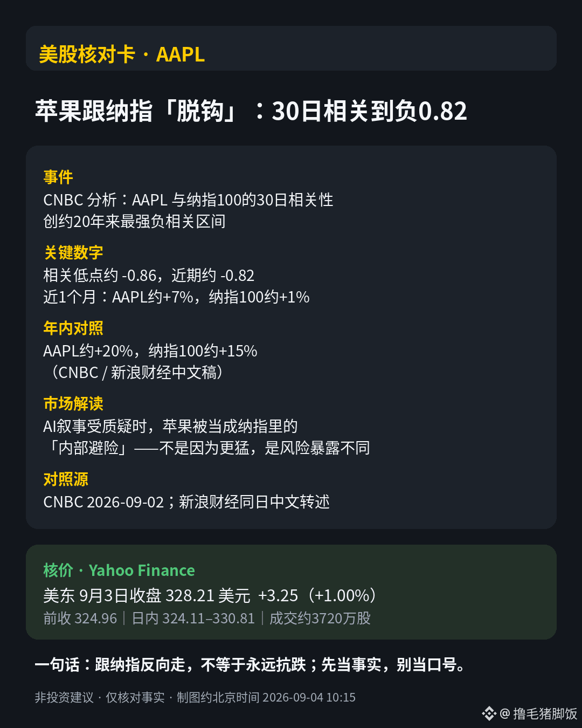Click the 非投资建议 disclaimer footer

[x=195, y=697]
